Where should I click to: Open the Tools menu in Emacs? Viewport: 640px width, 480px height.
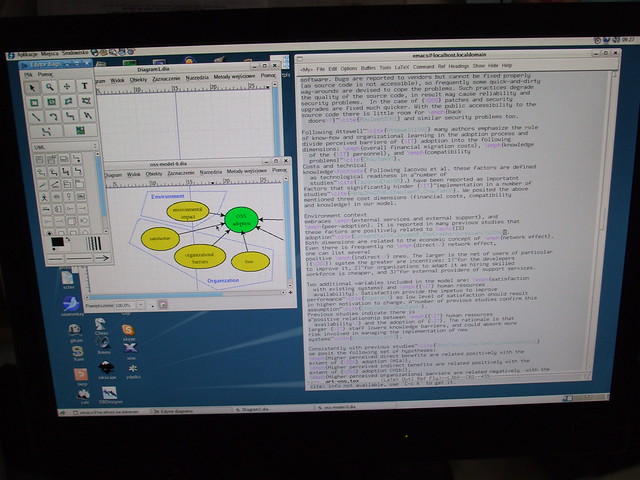click(385, 68)
